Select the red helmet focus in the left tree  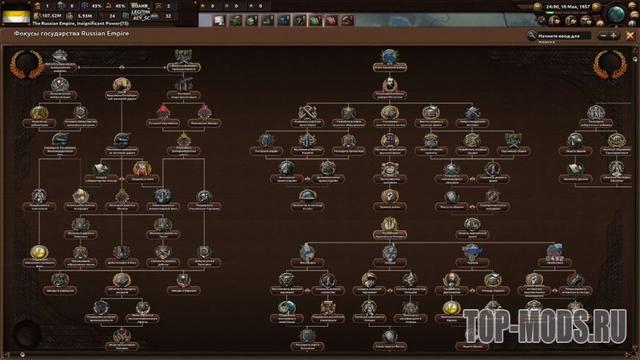coord(163,112)
